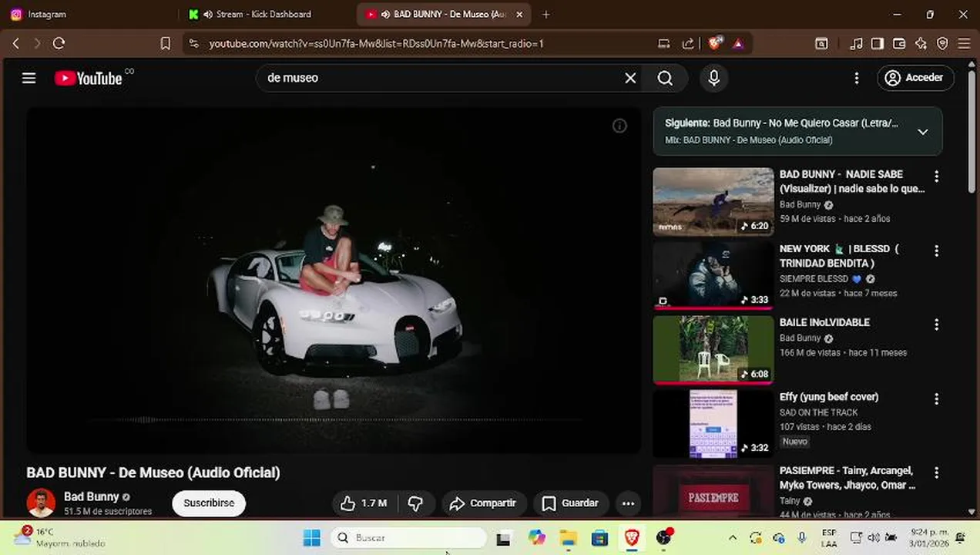Image resolution: width=980 pixels, height=555 pixels.
Task: Save the video with Guardar
Action: (x=571, y=503)
